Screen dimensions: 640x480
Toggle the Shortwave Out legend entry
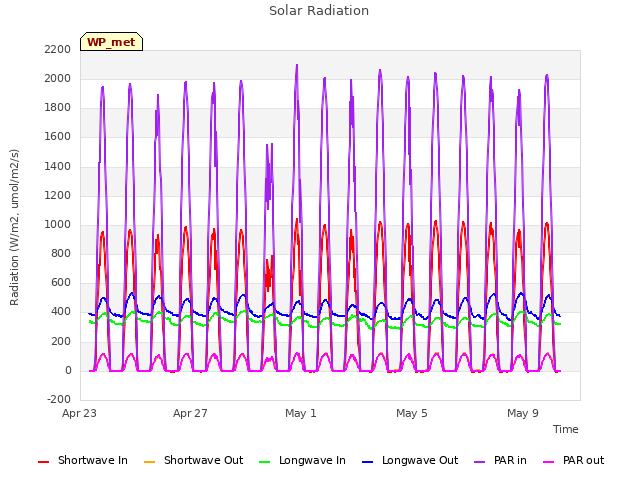[193, 460]
